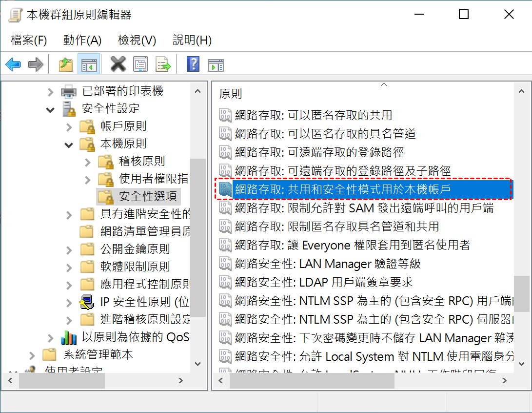Click the Up one level folder icon

coord(65,64)
